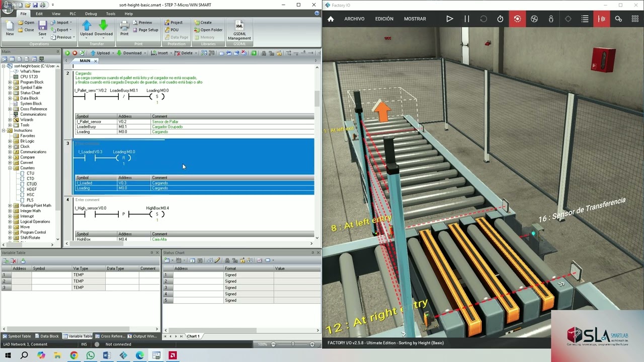Click the Project protection icon
This screenshot has height=362, width=644.
point(173,23)
